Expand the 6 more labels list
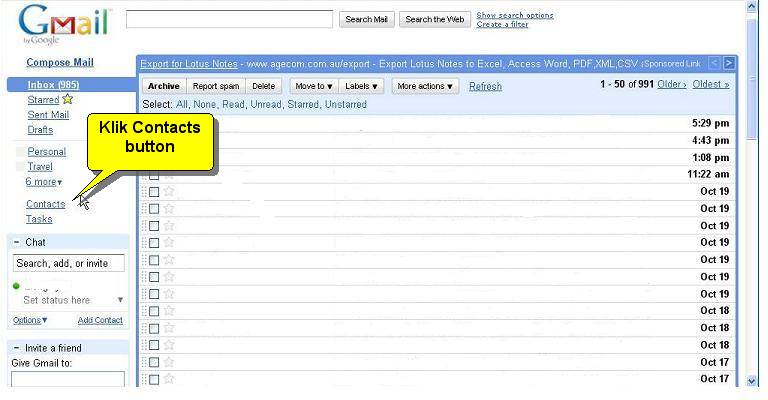Screen dimensions: 768x400 point(44,182)
